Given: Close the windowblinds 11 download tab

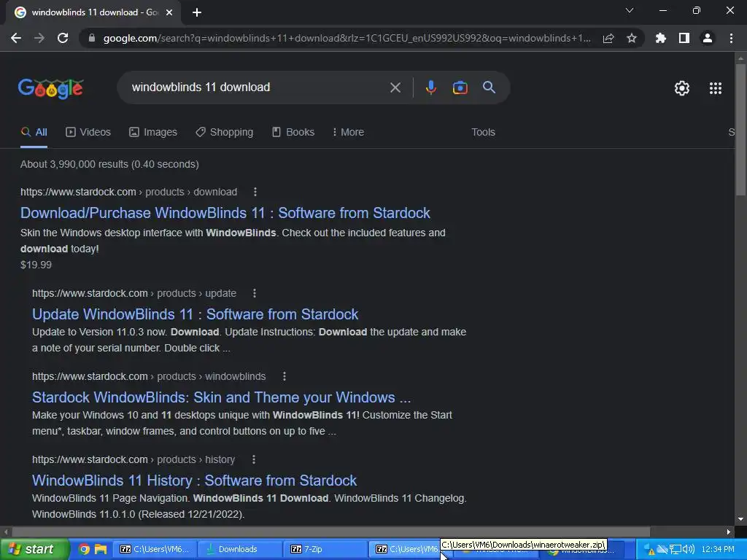Looking at the screenshot, I should (x=169, y=12).
